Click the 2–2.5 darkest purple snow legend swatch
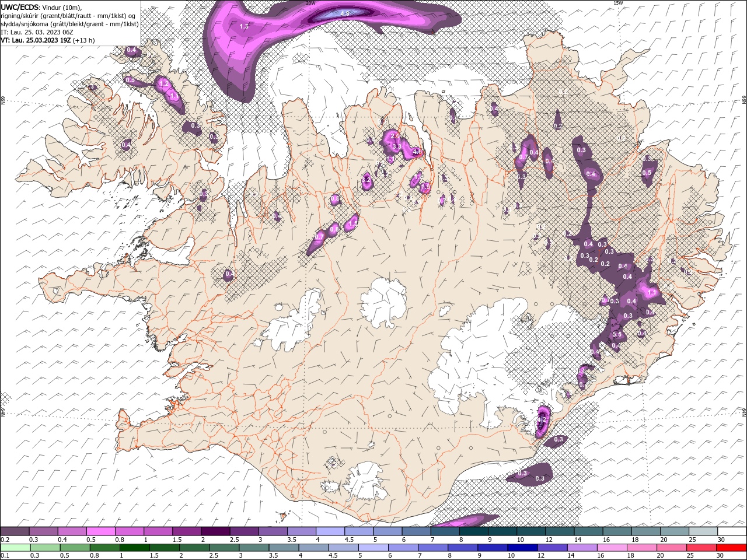The height and width of the screenshot is (560, 747). click(x=215, y=531)
